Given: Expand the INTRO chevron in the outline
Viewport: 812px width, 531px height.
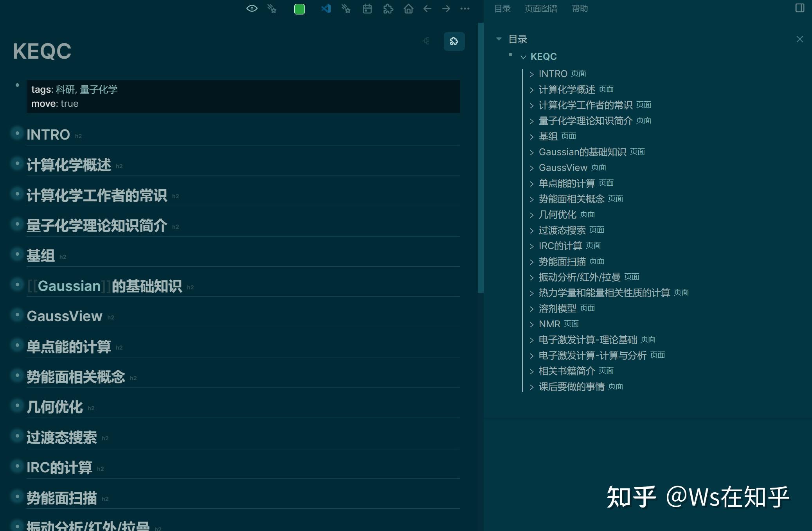Looking at the screenshot, I should [531, 74].
